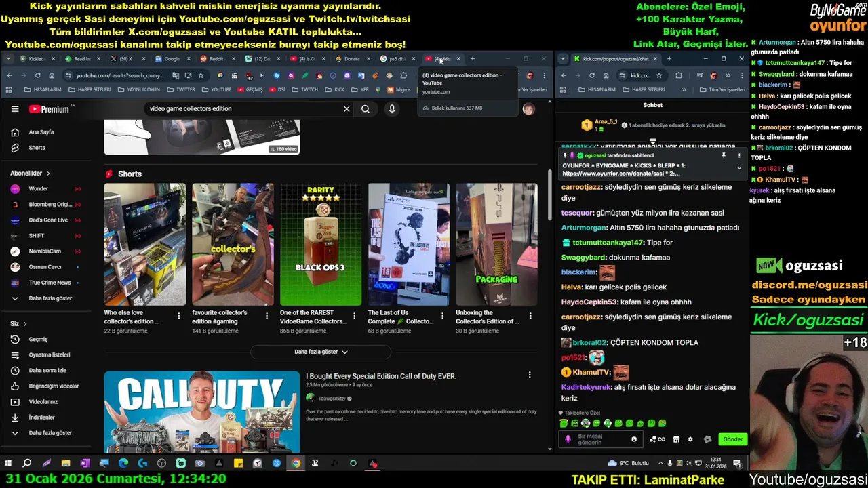Open tab search dropdown in Kick chat window
This screenshot has width=868, height=488.
point(563,59)
